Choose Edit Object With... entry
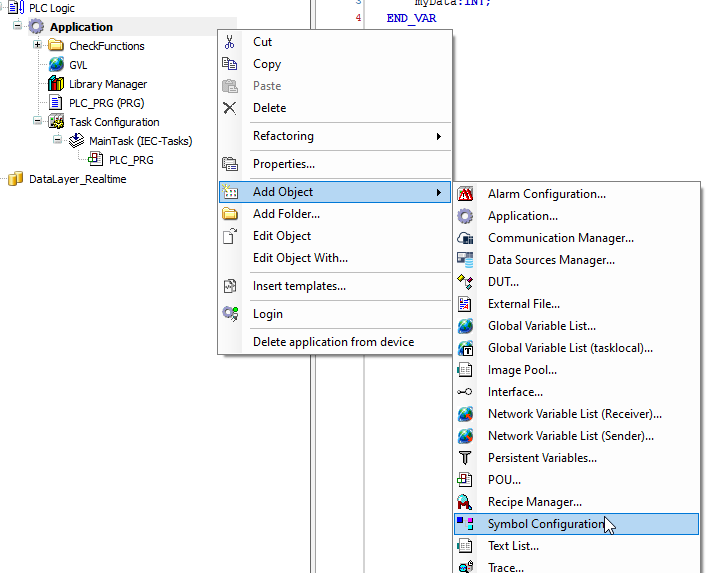Viewport: 712px width, 573px height. (x=335, y=258)
